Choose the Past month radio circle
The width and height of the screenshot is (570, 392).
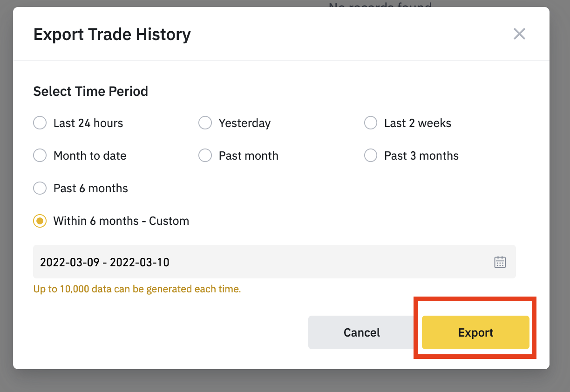205,155
